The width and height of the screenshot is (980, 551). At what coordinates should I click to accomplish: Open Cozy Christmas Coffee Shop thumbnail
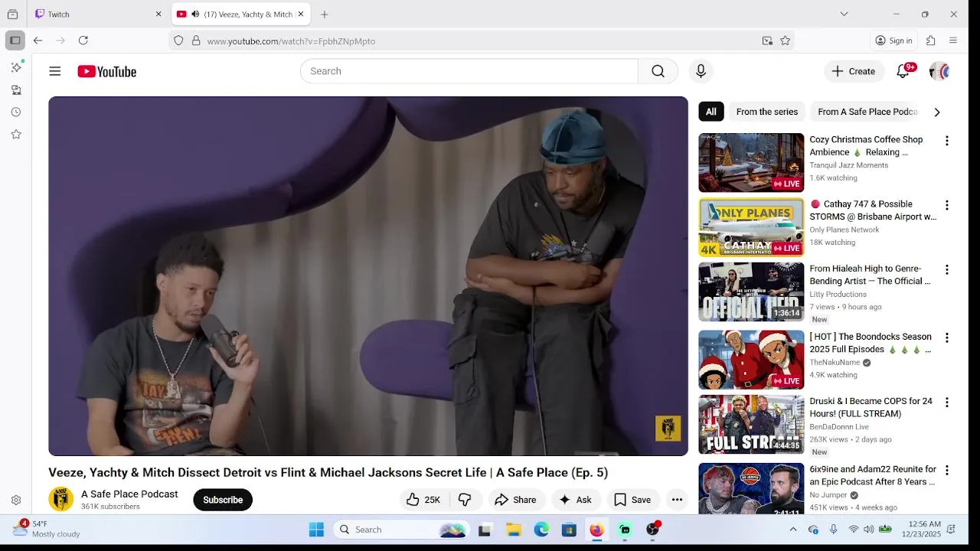751,162
